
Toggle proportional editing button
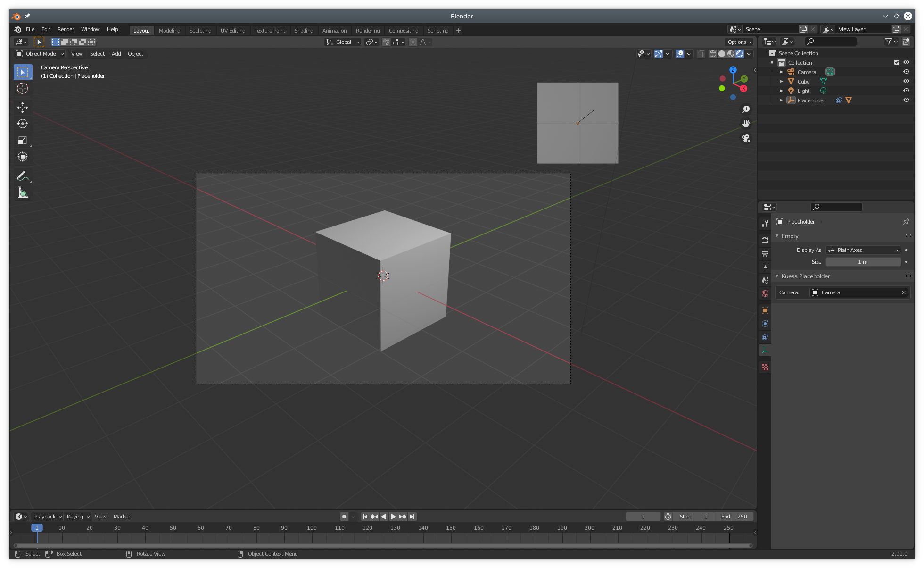click(413, 42)
